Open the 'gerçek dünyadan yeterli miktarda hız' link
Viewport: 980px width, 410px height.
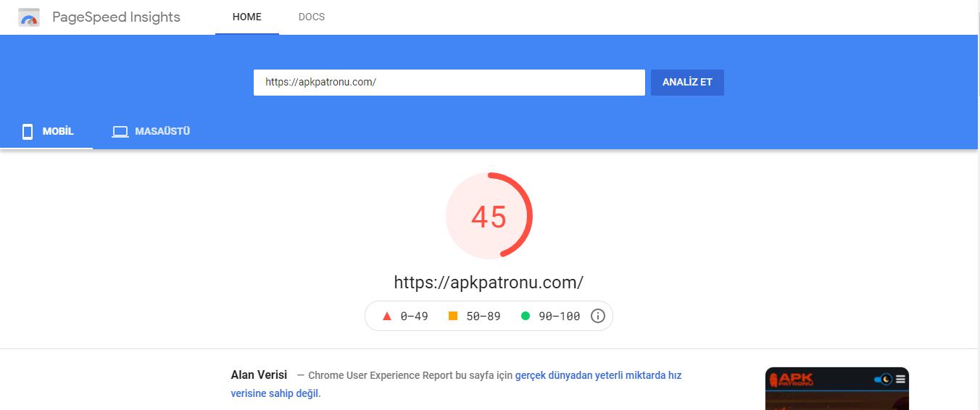point(598,375)
